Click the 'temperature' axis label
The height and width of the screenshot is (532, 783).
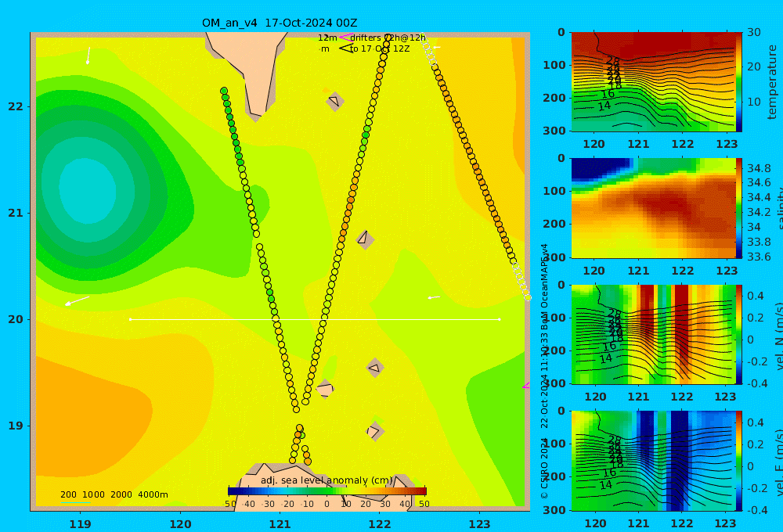pyautogui.click(x=772, y=82)
